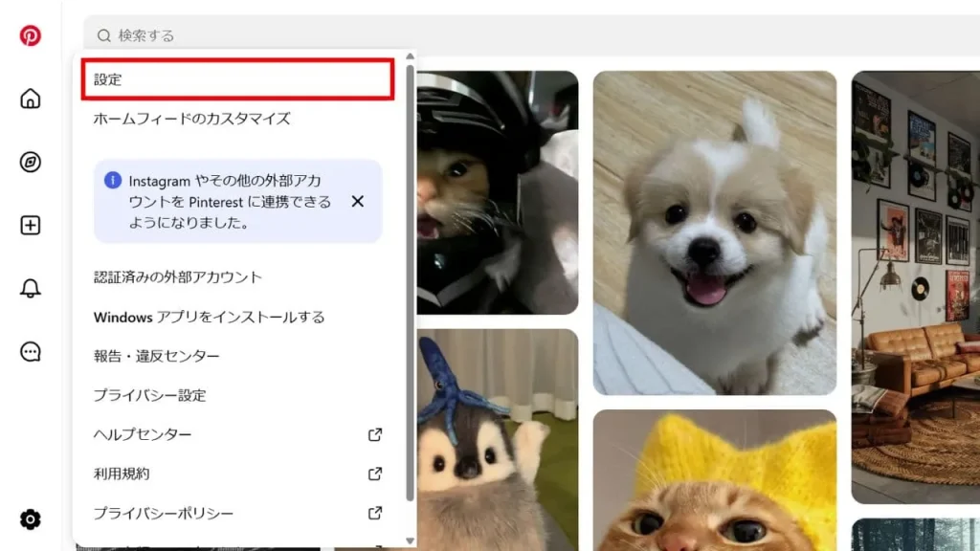Click the blue info icon in notice
Viewport: 980px width, 551px height.
113,181
